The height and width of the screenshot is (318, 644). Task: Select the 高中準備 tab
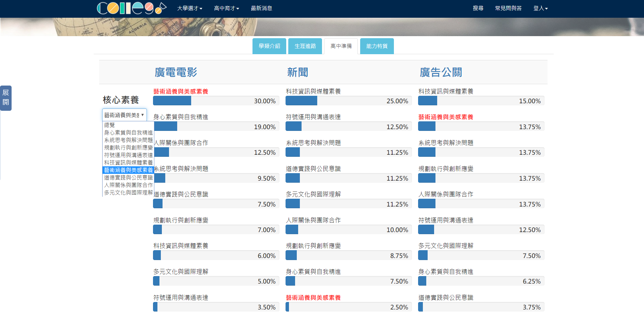(x=341, y=46)
